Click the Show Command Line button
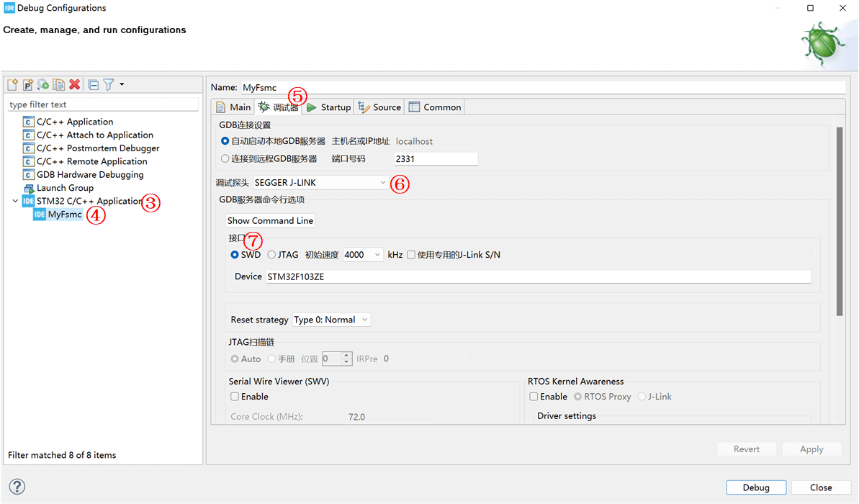The width and height of the screenshot is (859, 504). [270, 221]
